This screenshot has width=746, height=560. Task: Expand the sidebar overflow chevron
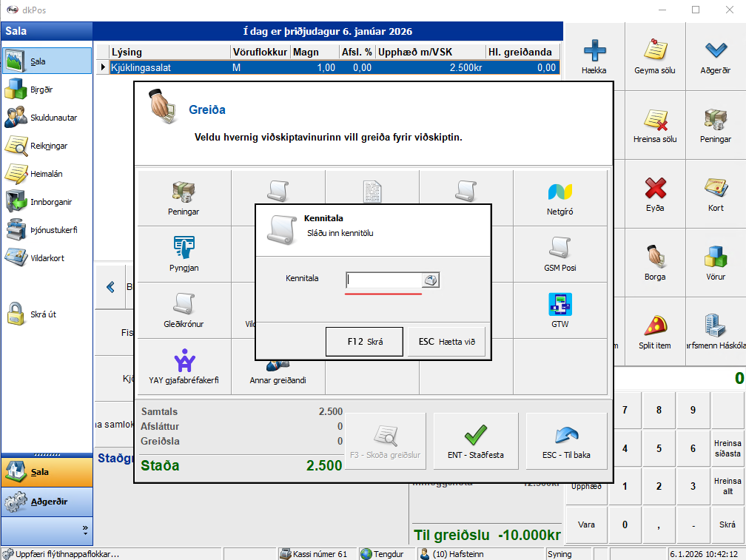84,530
